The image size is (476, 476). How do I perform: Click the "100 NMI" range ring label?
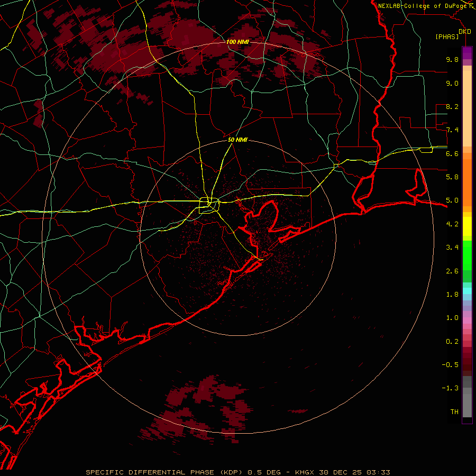[237, 42]
